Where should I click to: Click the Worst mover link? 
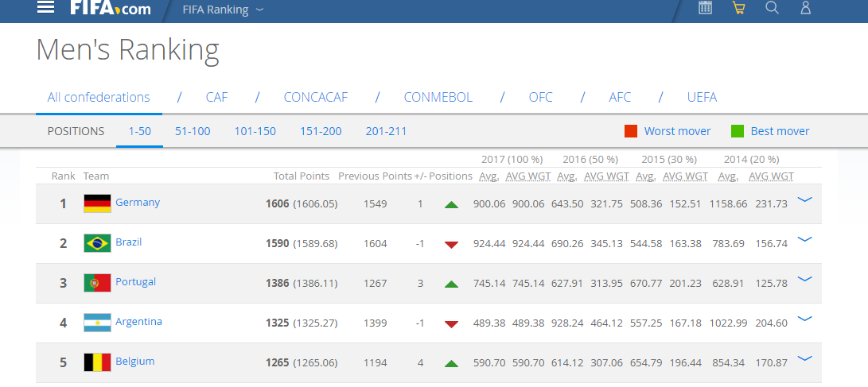pyautogui.click(x=678, y=132)
